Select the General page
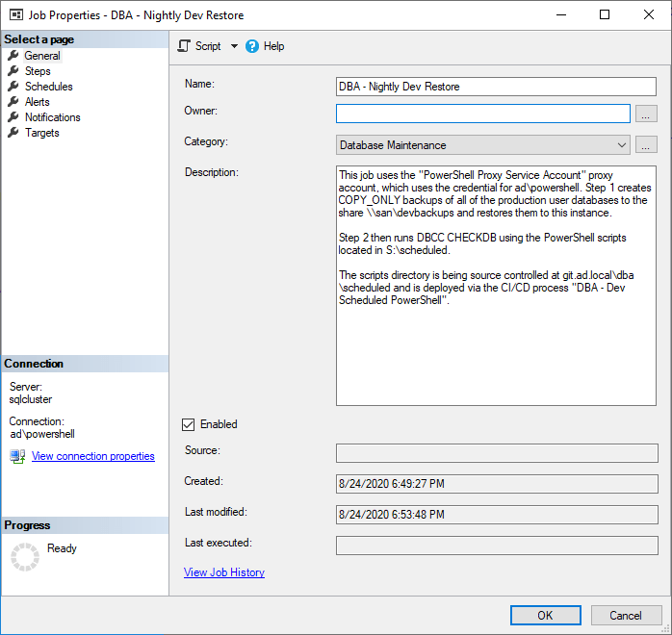 [x=42, y=56]
